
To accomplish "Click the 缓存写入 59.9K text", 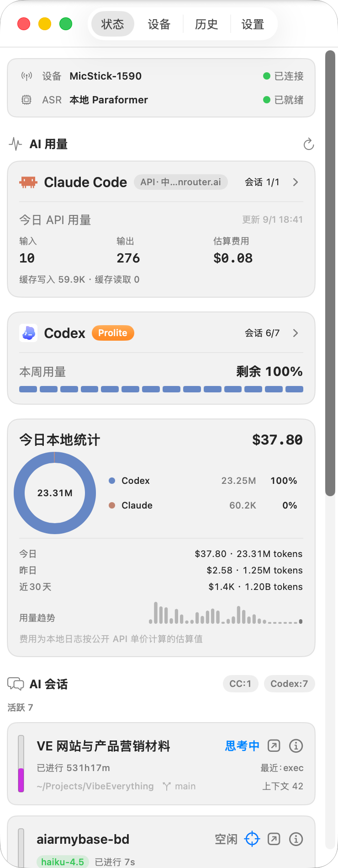I will coord(52,279).
